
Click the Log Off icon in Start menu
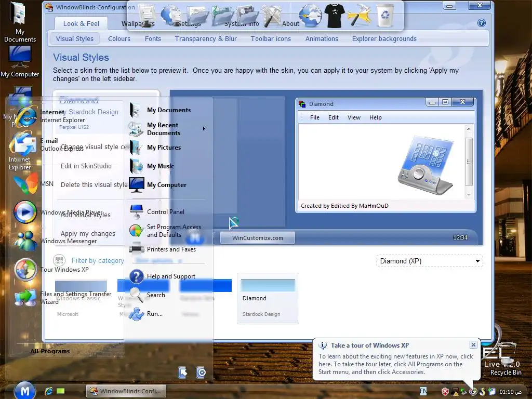click(x=183, y=373)
